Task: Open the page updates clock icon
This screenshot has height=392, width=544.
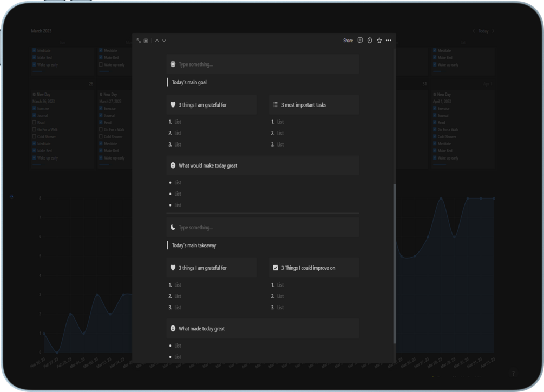Action: pos(370,41)
